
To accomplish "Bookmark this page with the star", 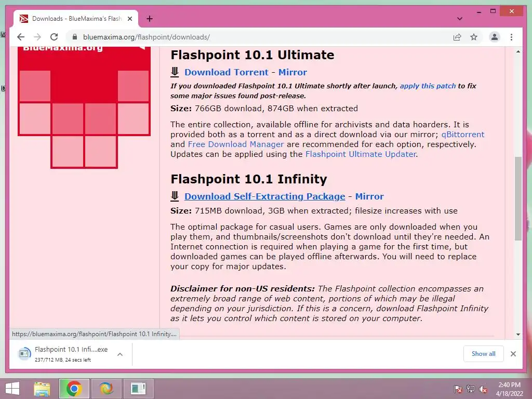I will pyautogui.click(x=474, y=37).
